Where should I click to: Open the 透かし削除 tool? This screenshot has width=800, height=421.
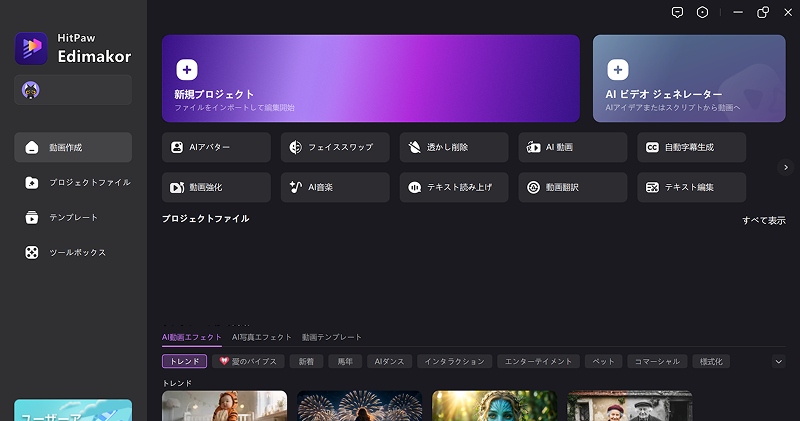click(454, 147)
